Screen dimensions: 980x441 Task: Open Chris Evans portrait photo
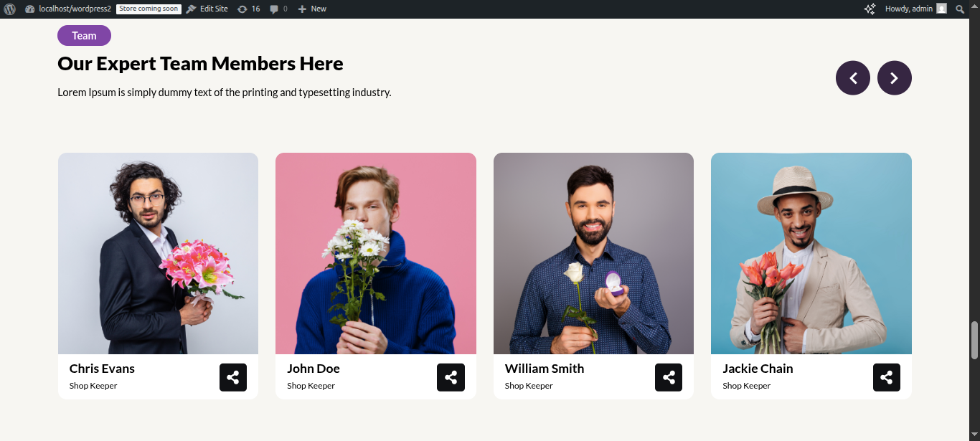158,253
